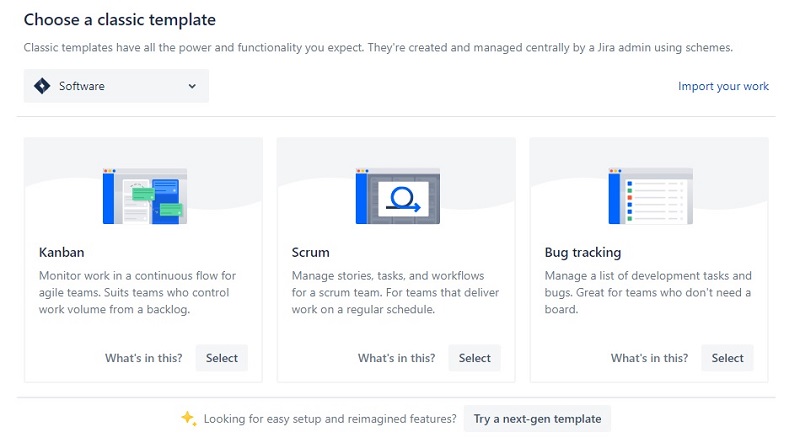Click the Bug tracking list illustration
Viewport: 800px width, 448px height.
[x=651, y=196]
